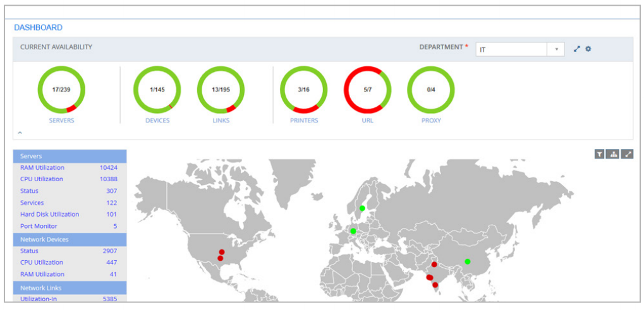Click the DEVICES label link
644x310 pixels.
pyautogui.click(x=157, y=121)
